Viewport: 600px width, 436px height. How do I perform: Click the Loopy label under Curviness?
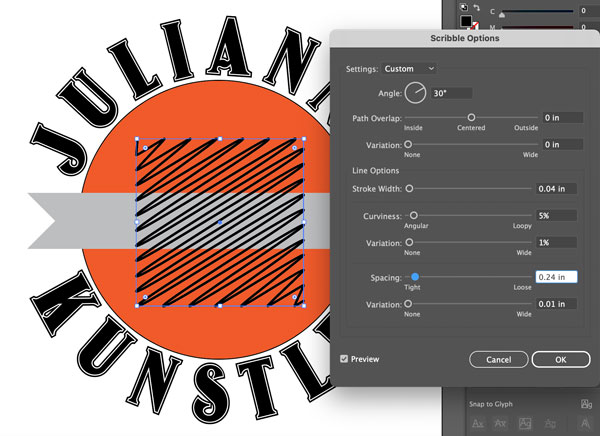click(522, 226)
